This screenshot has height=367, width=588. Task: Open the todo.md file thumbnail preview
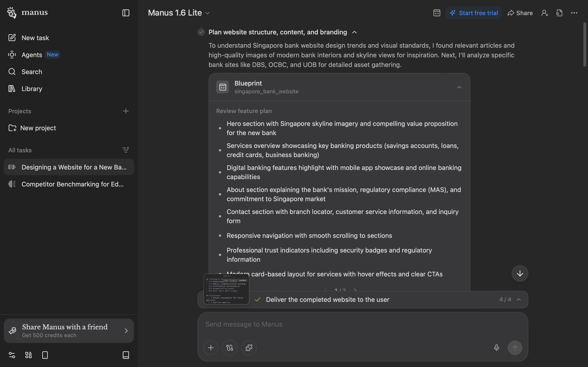click(226, 289)
